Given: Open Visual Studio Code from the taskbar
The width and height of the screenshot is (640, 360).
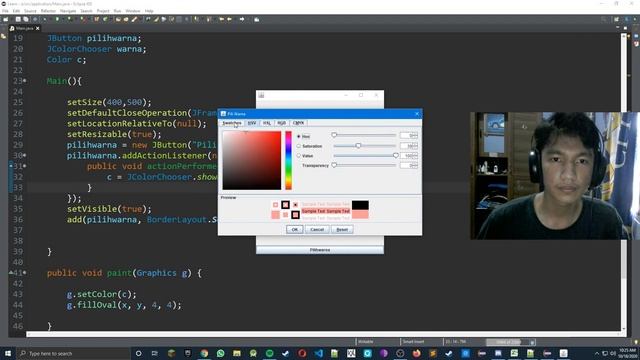Looking at the screenshot, I should tap(318, 353).
